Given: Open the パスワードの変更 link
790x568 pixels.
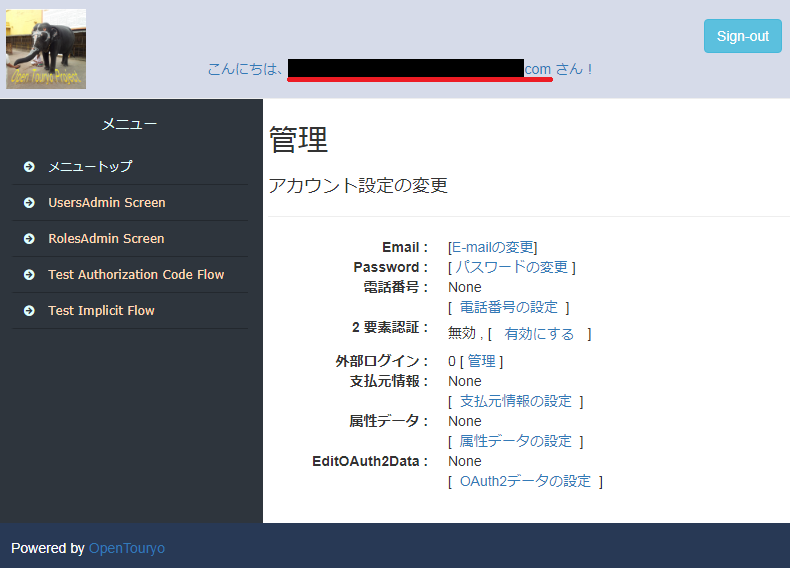Looking at the screenshot, I should tap(511, 267).
